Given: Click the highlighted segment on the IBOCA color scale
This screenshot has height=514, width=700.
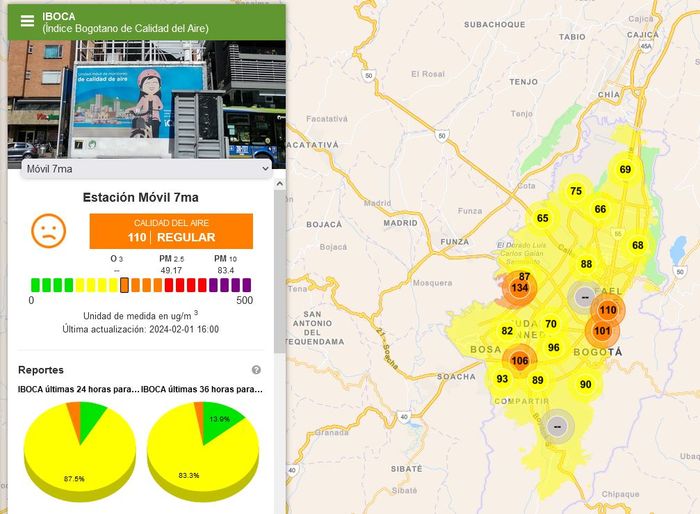Looking at the screenshot, I should pyautogui.click(x=125, y=285).
